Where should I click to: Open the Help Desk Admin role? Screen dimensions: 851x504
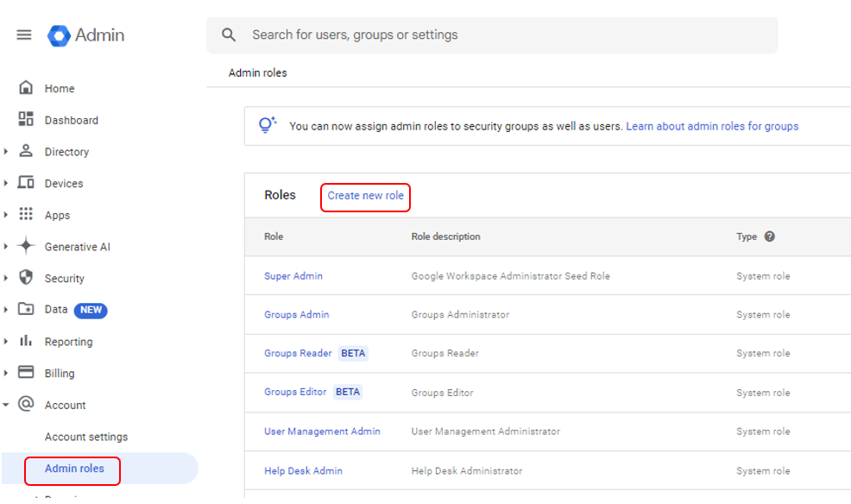tap(304, 471)
